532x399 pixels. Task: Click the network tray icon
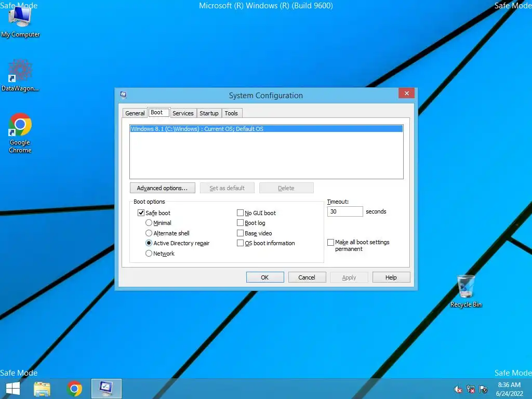pos(471,390)
